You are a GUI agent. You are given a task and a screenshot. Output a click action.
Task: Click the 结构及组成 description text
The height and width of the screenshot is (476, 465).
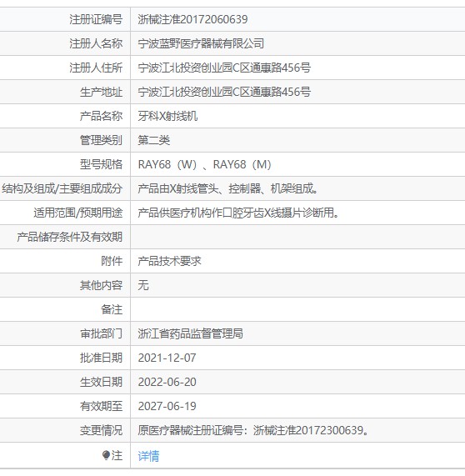click(228, 188)
